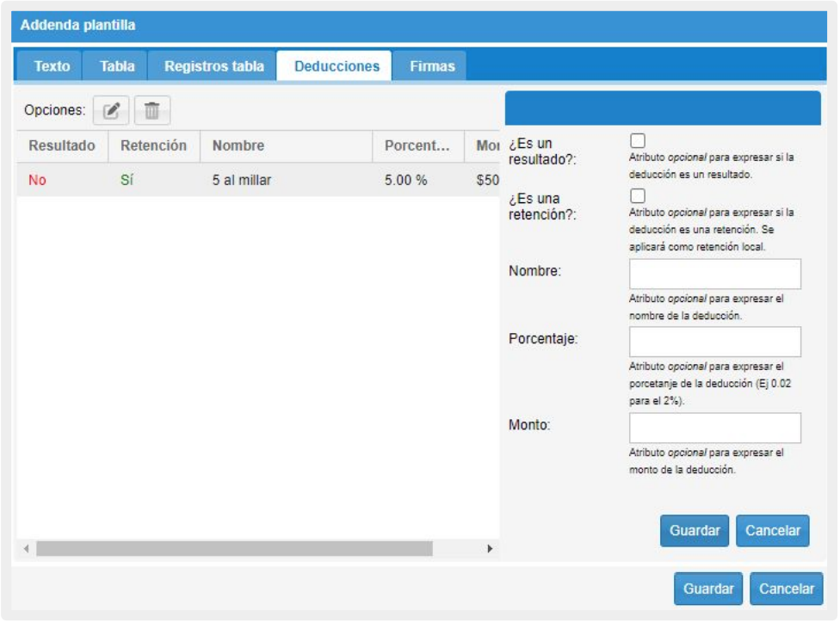Click the horizontal scrollbar right arrow

(x=490, y=549)
